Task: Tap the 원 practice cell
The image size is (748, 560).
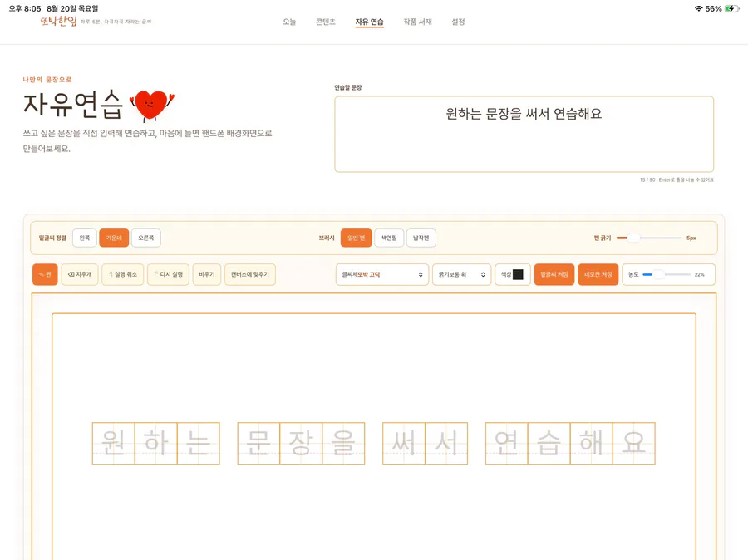Action: pos(114,443)
